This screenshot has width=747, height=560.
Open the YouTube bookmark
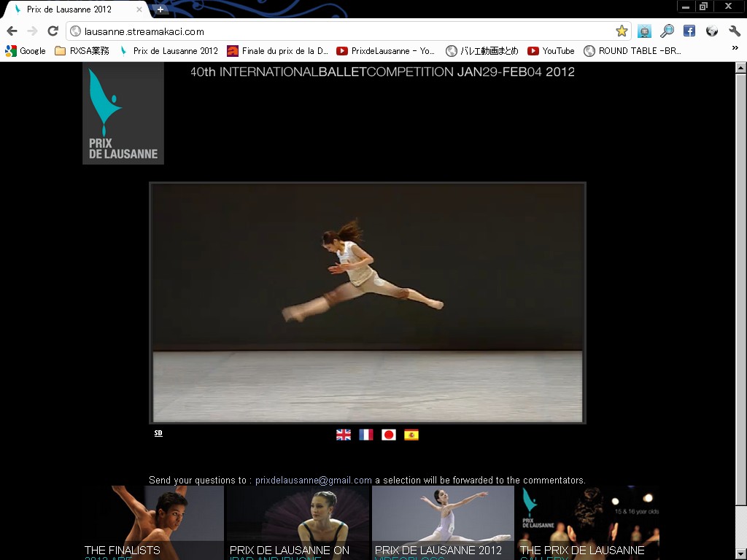pyautogui.click(x=551, y=51)
